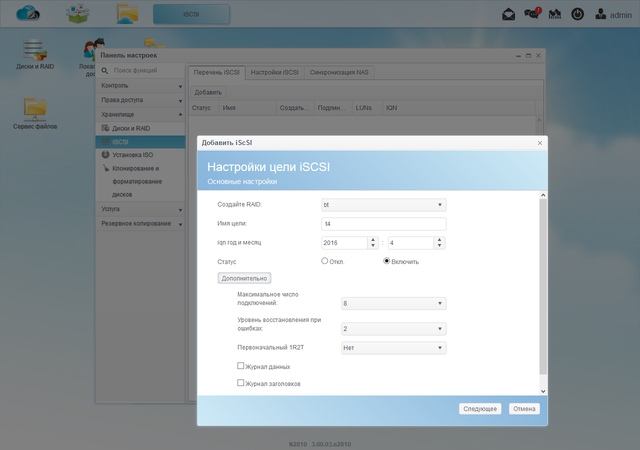Open the resource monitor icon in top bar

pos(555,15)
